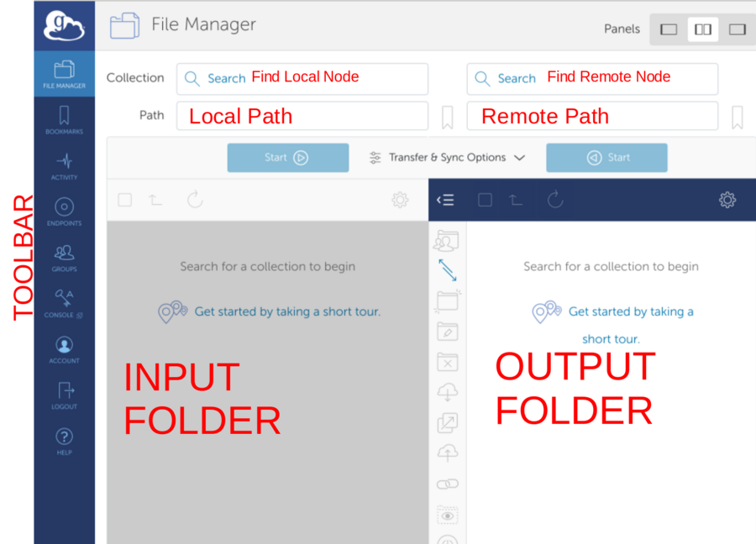Screen dimensions: 756x544
Task: Open Bookmarks from the sidebar
Action: coord(64,119)
